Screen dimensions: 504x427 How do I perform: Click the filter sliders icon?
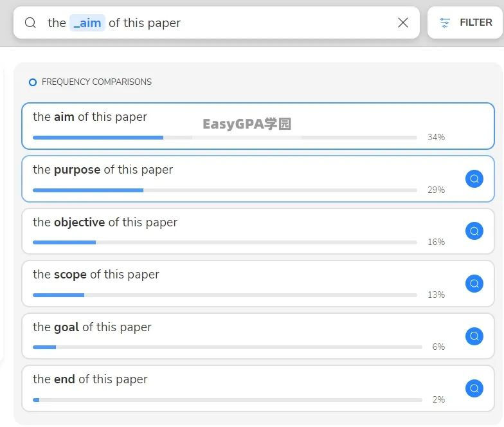[445, 23]
